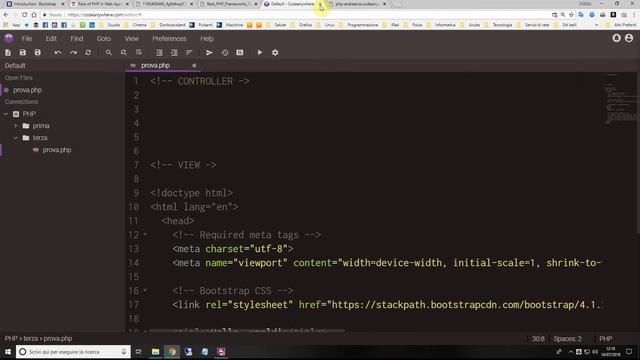Click line number 7 in the gutter
640x360 pixels.
point(136,165)
